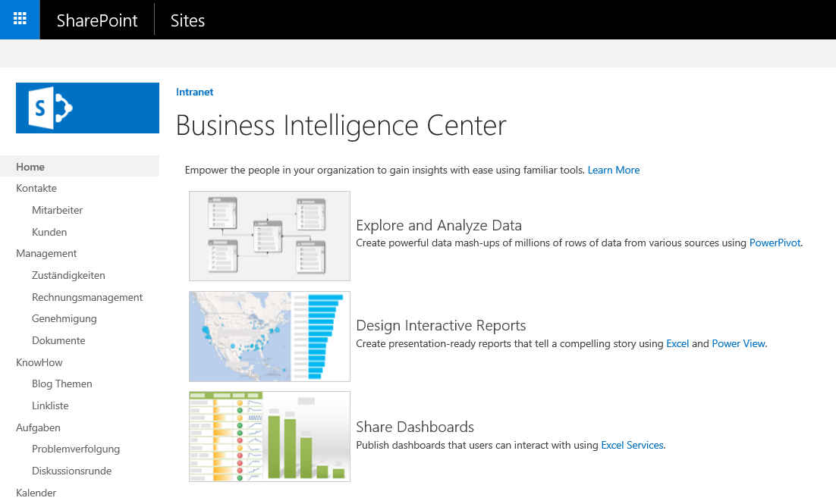This screenshot has width=836, height=504.
Task: Open the PowerPivot data model thumbnail
Action: click(x=270, y=236)
